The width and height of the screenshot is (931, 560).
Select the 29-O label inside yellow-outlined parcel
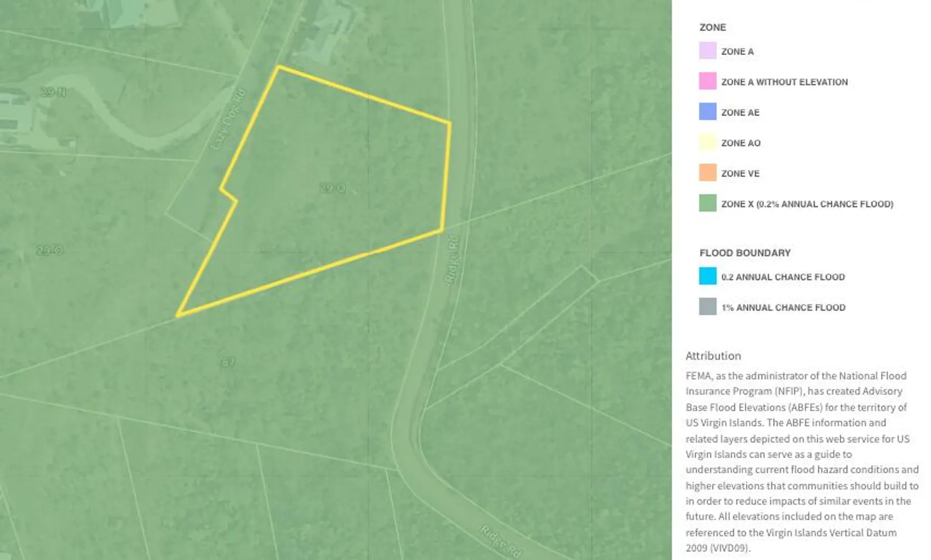tap(332, 188)
